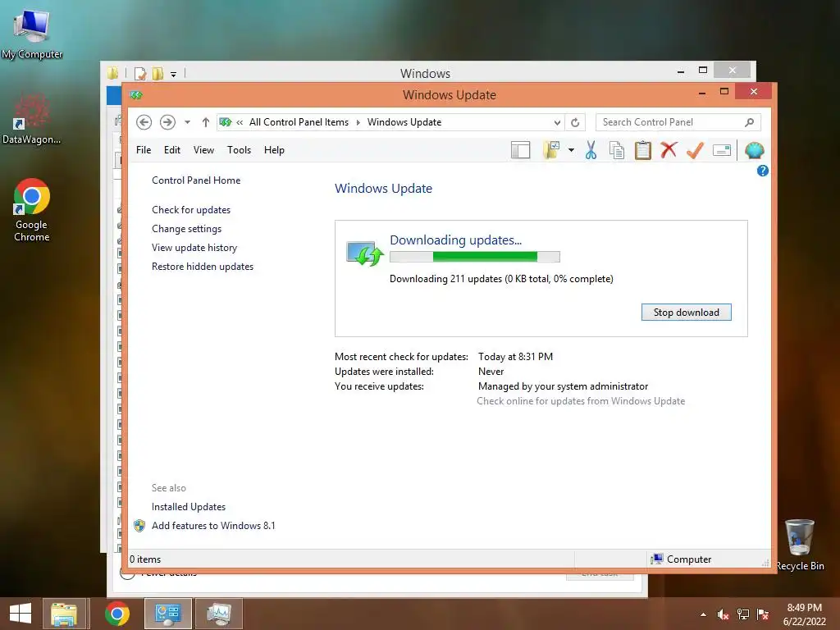
Task: Open Control Panel Home link
Action: (x=196, y=180)
